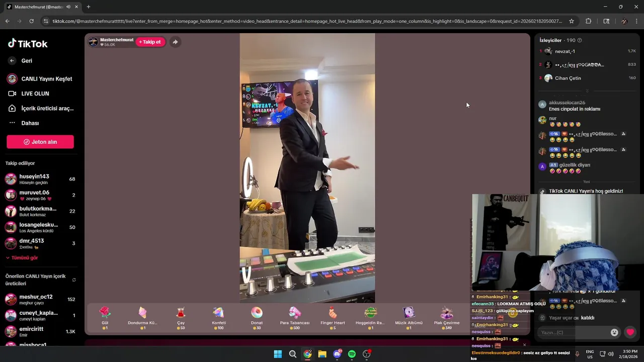Click the browser address bar
644x362 pixels.
pos(307,21)
